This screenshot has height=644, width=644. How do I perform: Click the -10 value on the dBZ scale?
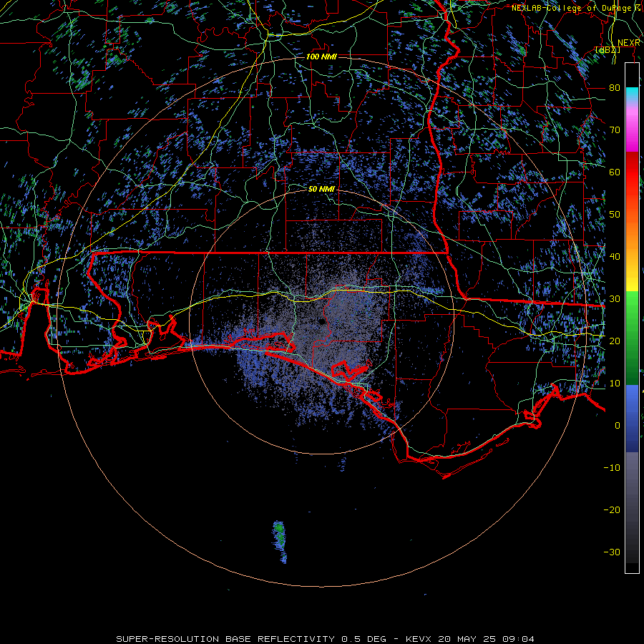click(612, 467)
